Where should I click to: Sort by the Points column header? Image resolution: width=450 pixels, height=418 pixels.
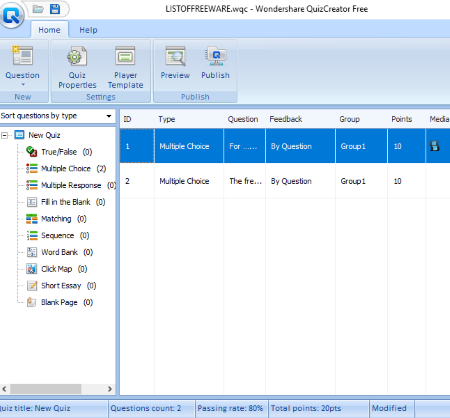(402, 119)
